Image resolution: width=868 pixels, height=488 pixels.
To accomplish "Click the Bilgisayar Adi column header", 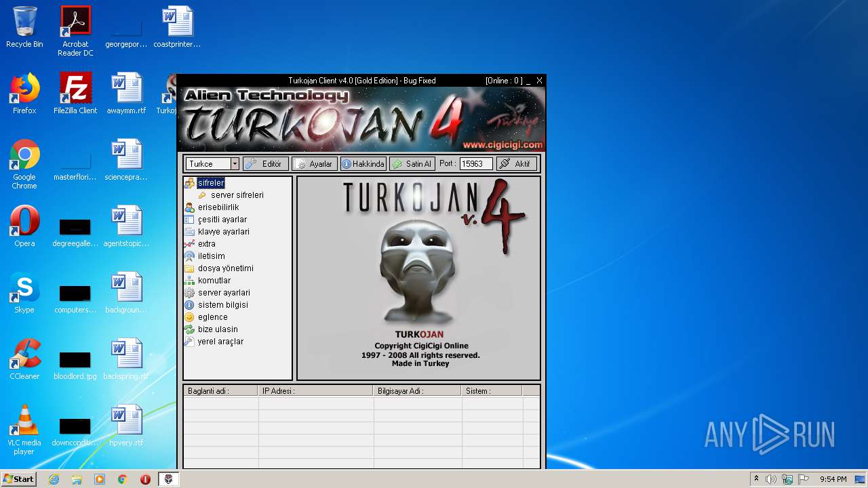I will click(x=417, y=391).
